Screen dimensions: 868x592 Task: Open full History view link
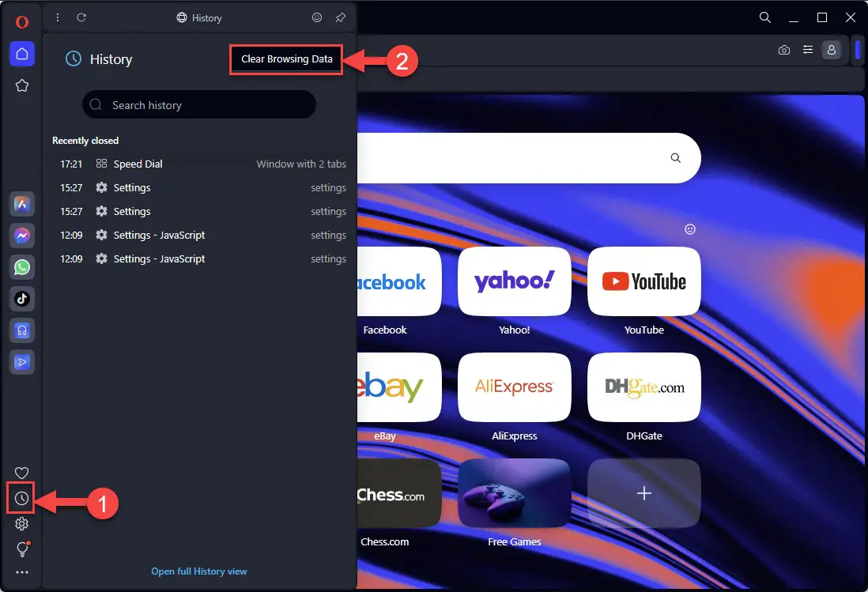tap(198, 571)
